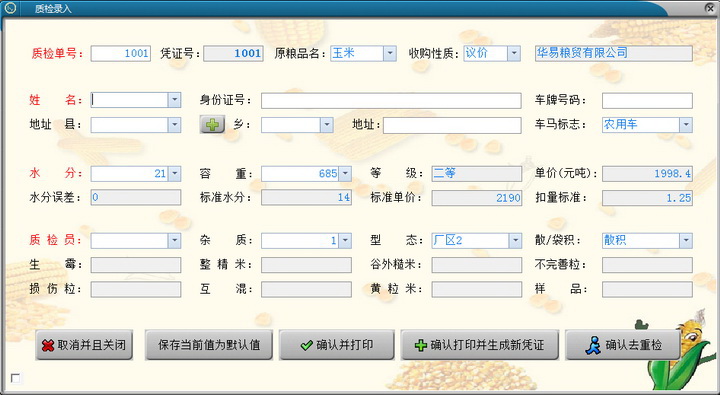Open the 杂质 dropdown with value 1
Viewport: 720px width, 395px height.
[x=345, y=240]
